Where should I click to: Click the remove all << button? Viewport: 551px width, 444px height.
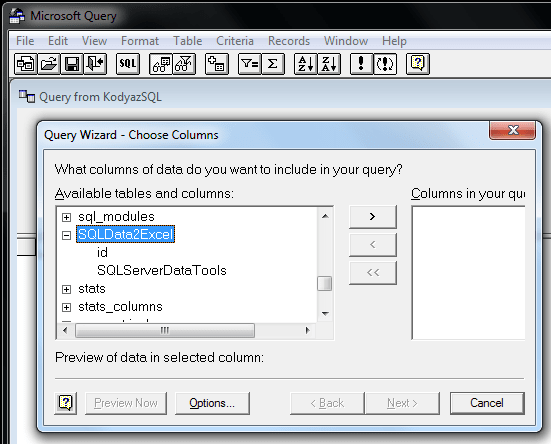pos(373,272)
